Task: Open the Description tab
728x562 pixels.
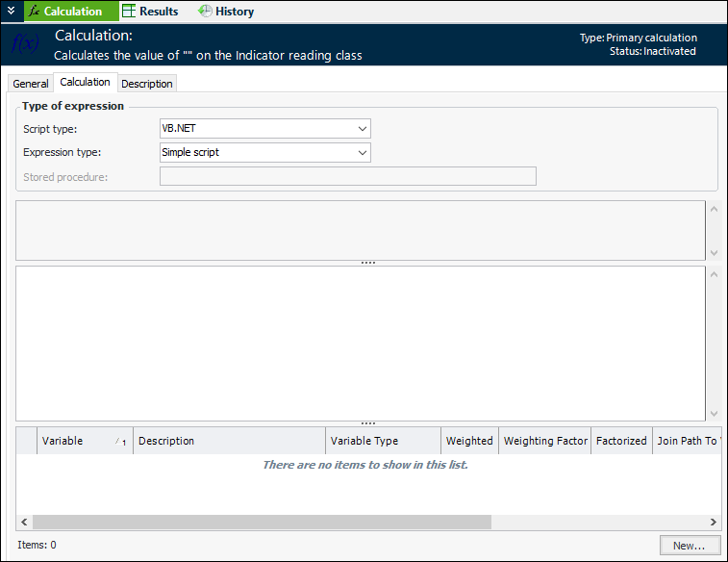Action: [x=147, y=84]
